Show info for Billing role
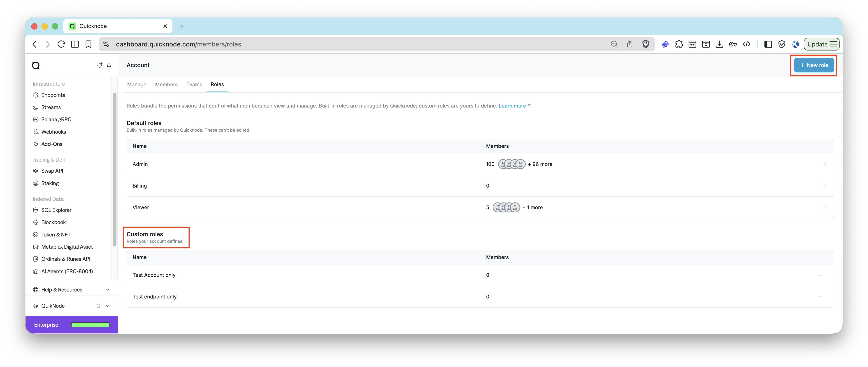This screenshot has height=367, width=868. coord(824,186)
